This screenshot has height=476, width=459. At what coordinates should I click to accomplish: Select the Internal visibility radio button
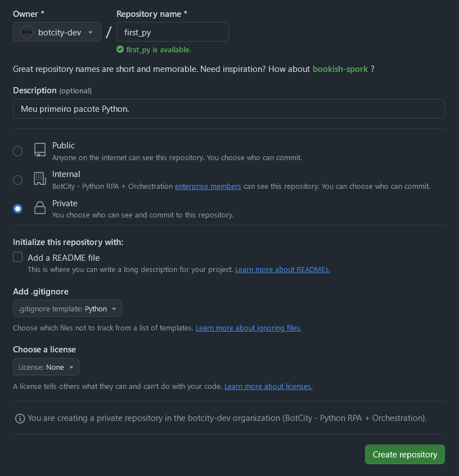click(18, 180)
